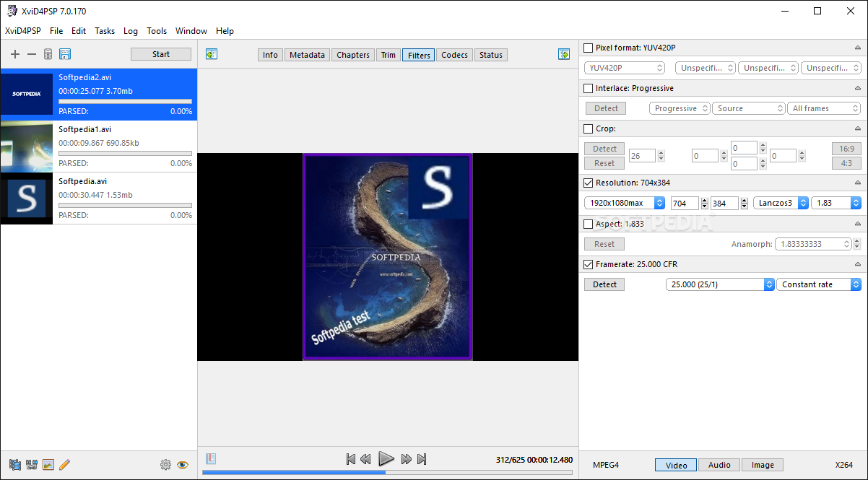Collapse the Crop section

point(857,128)
